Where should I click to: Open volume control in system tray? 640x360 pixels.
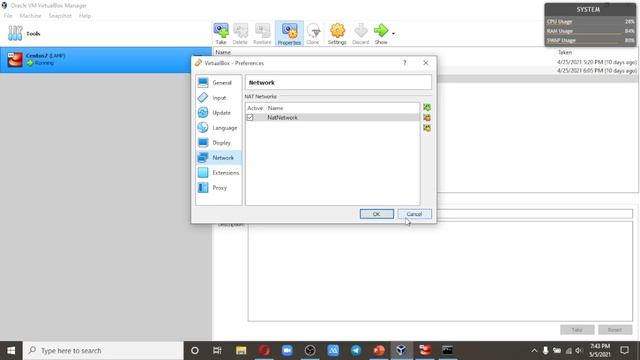[579, 351]
